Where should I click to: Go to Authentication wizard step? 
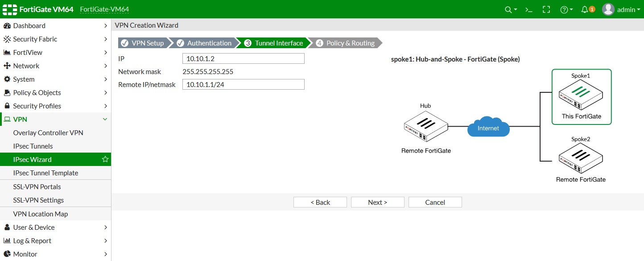(x=204, y=43)
